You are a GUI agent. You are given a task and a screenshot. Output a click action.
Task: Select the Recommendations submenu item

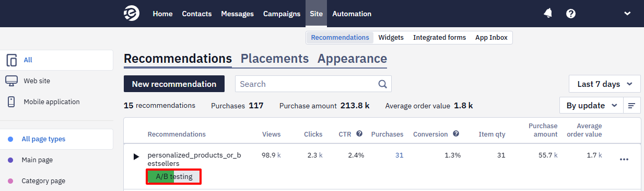tap(340, 38)
